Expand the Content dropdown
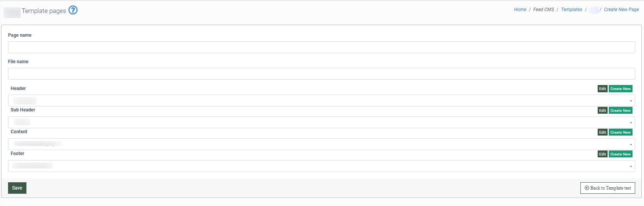 tap(321, 144)
